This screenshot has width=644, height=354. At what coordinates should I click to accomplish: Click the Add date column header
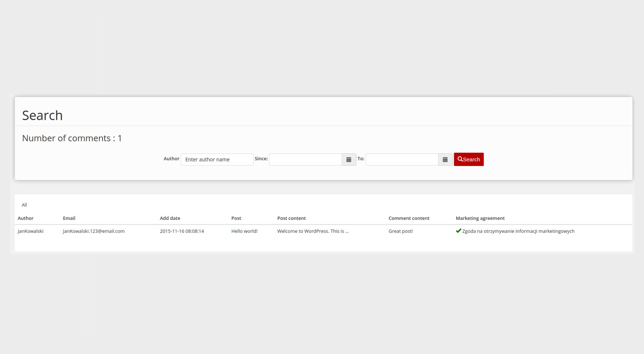pyautogui.click(x=170, y=218)
